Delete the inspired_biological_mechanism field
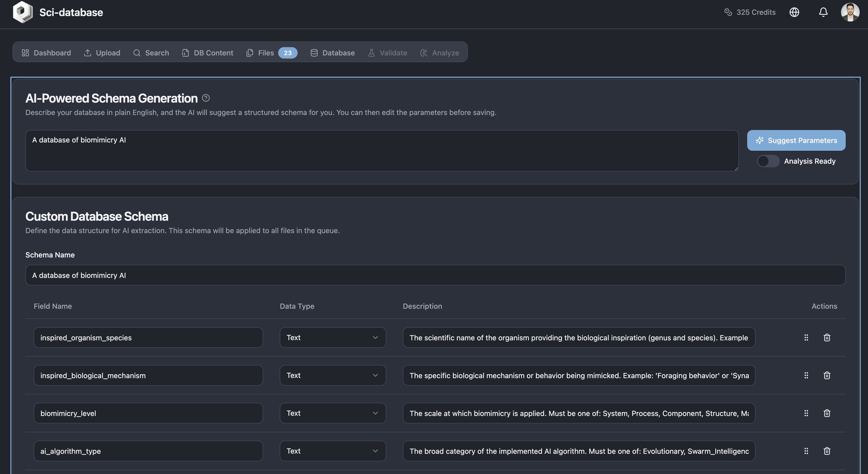The image size is (868, 474). (x=827, y=375)
